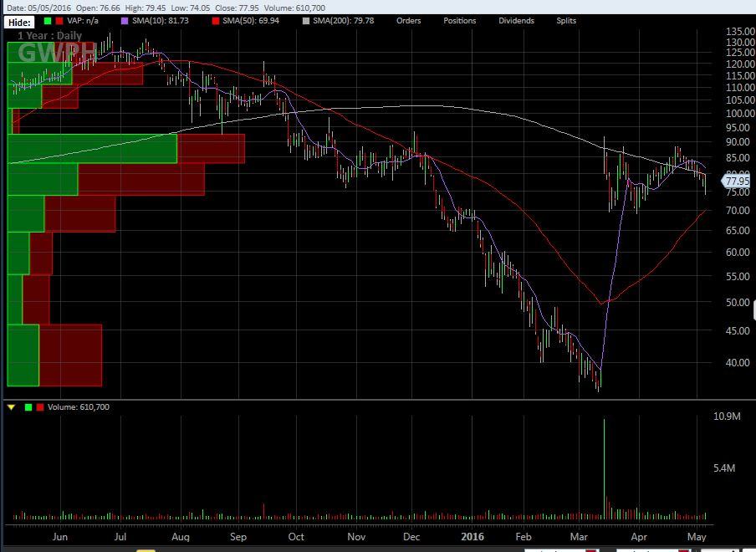Click the Volume: 610,700 label

tap(79, 407)
